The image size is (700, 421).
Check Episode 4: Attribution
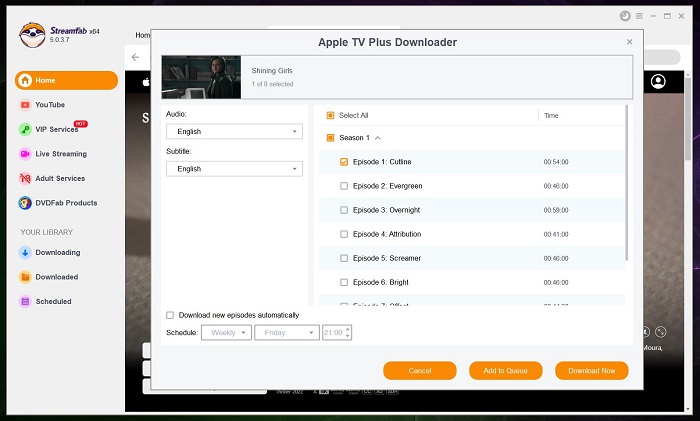[x=344, y=234]
